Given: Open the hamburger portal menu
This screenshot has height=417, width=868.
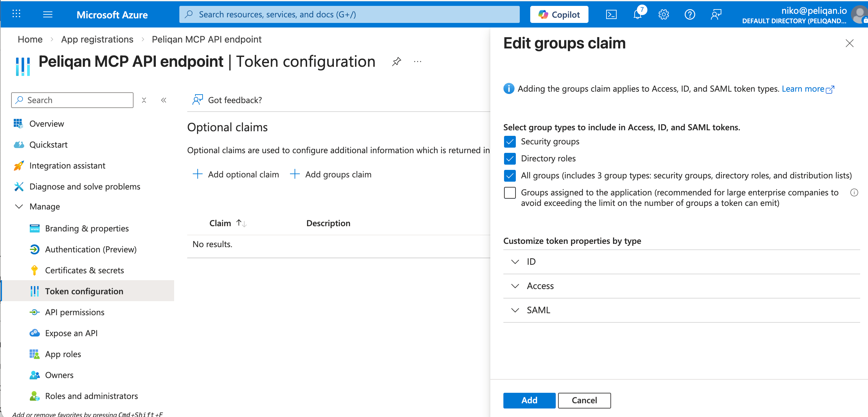Looking at the screenshot, I should point(48,14).
